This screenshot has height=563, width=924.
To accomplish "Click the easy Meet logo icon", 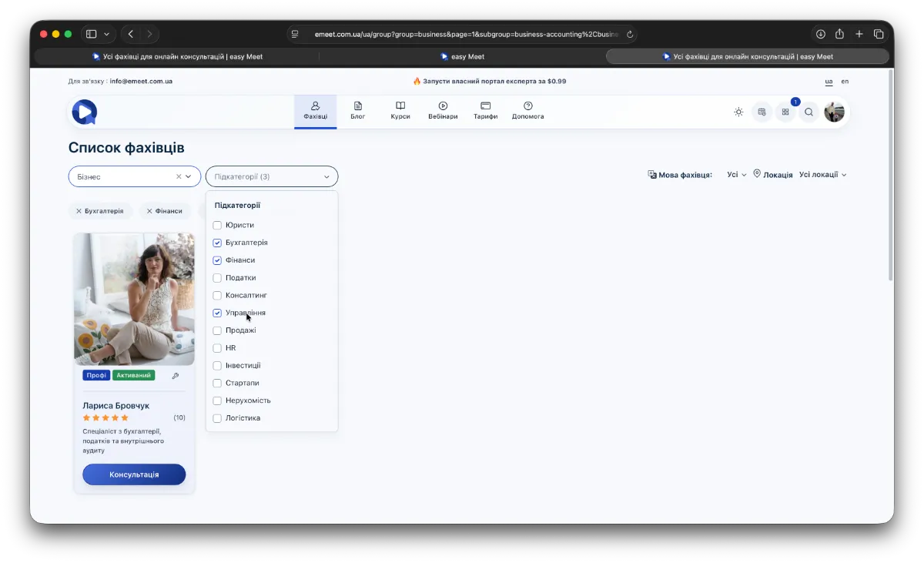I will point(84,112).
